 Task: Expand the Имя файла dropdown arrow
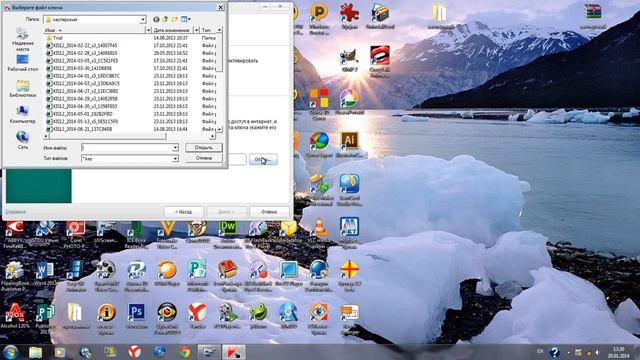tap(175, 148)
